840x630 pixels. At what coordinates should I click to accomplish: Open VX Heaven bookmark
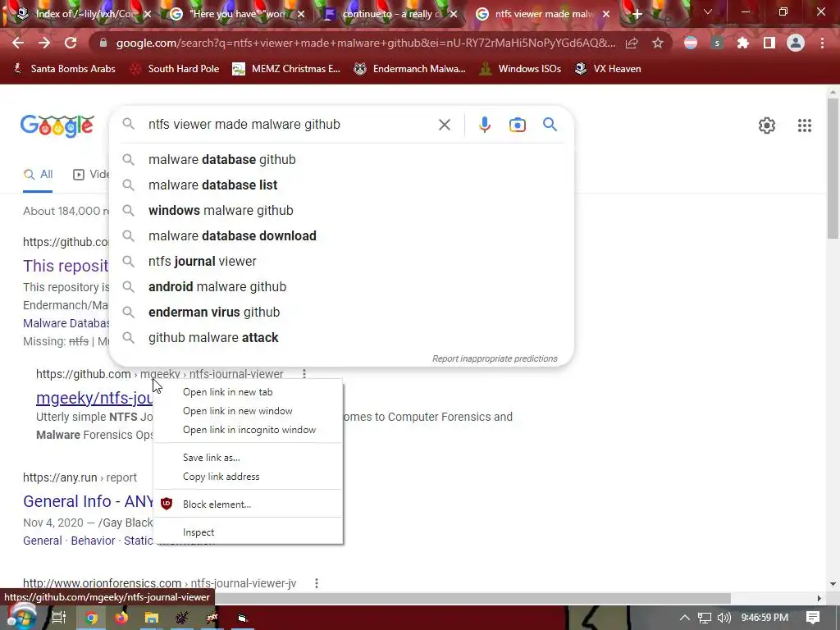608,69
